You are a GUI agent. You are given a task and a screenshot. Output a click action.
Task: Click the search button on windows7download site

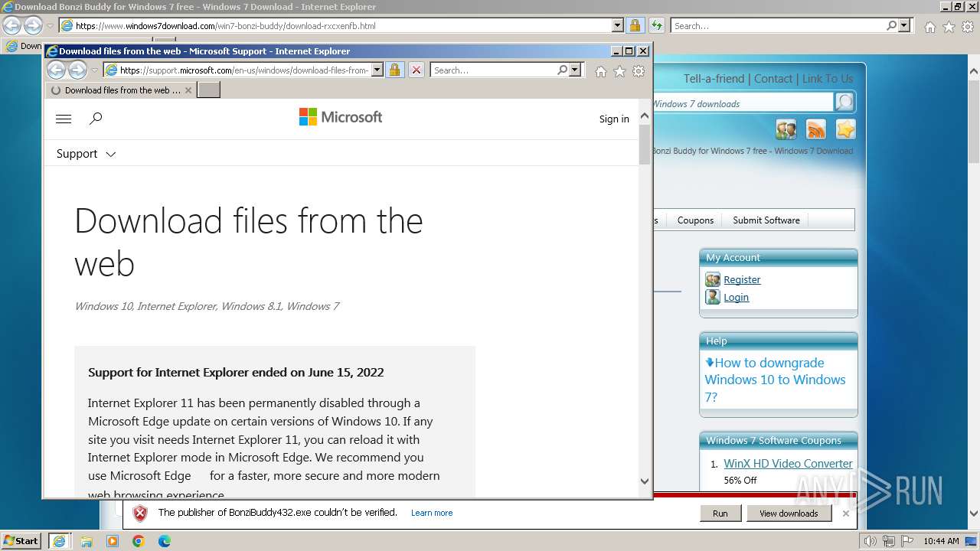point(844,102)
